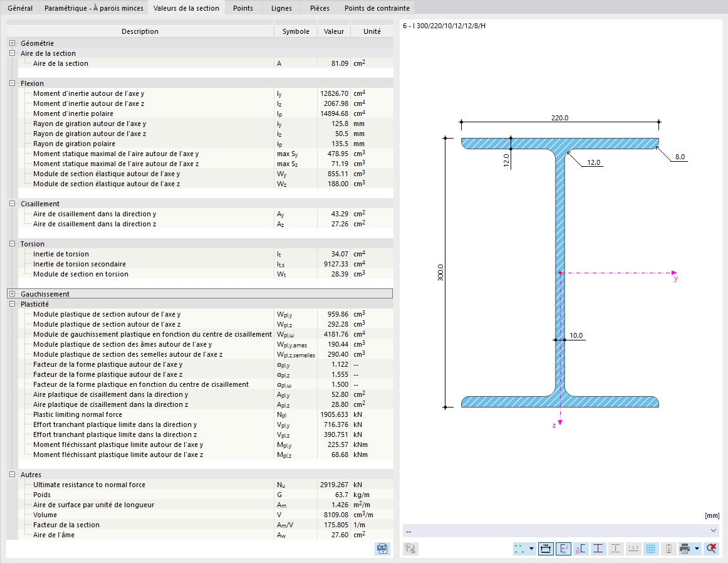This screenshot has height=563, width=728.
Task: Click the Valeur column header
Action: point(334,31)
